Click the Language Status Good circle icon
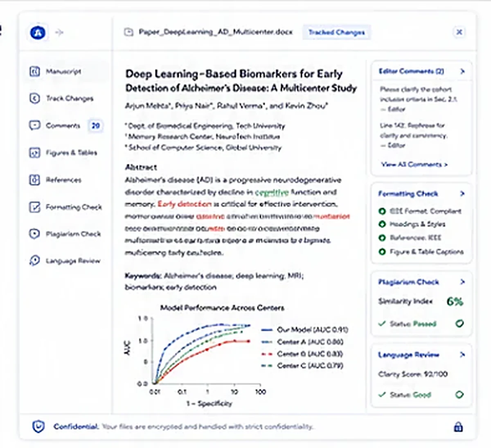The image size is (491, 448). 459,395
